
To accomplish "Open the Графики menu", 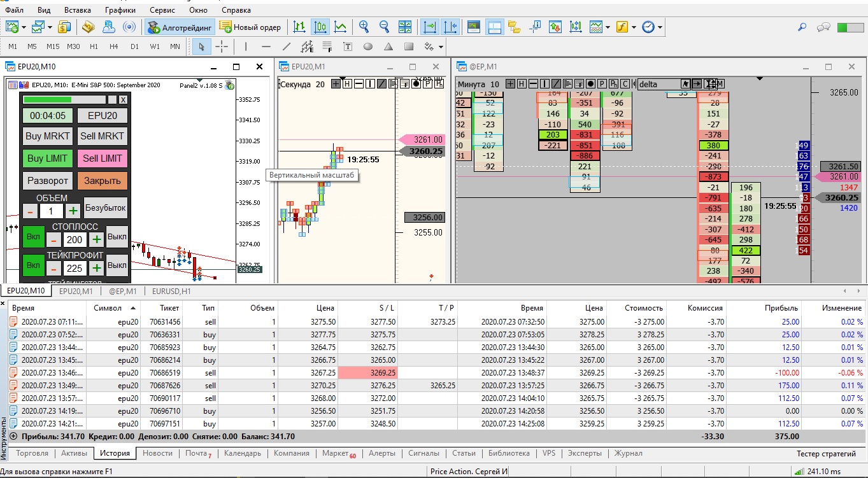I will click(x=120, y=10).
